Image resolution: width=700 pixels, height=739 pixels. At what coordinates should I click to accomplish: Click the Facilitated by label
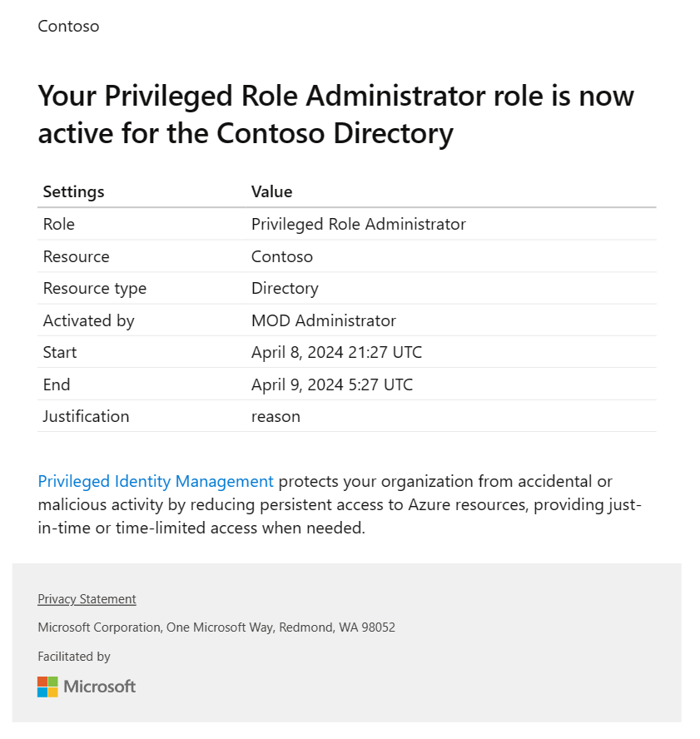(74, 656)
